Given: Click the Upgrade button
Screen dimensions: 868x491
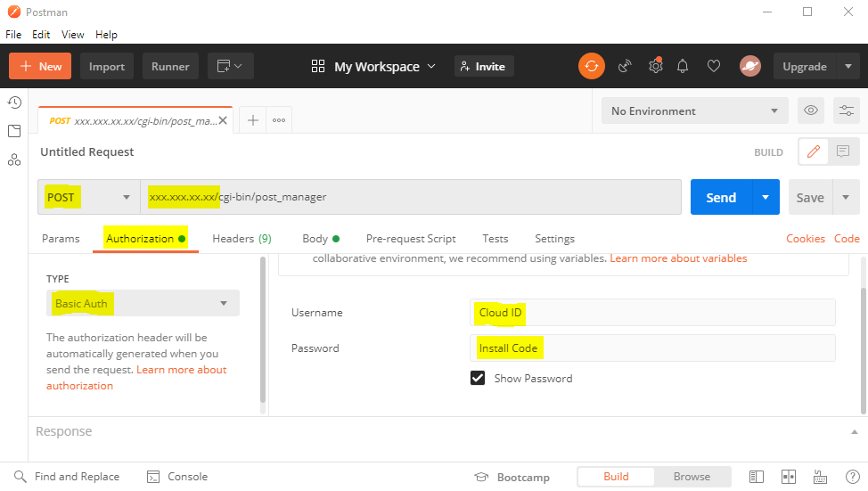Looking at the screenshot, I should pos(805,67).
